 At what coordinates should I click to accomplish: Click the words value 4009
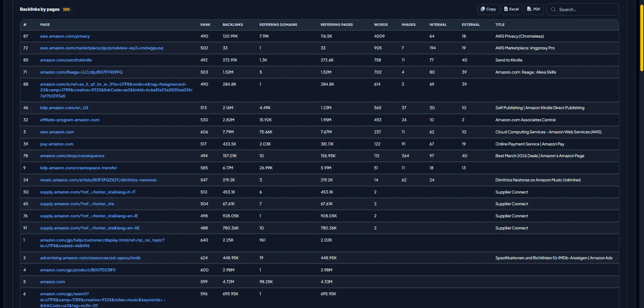[x=379, y=36]
